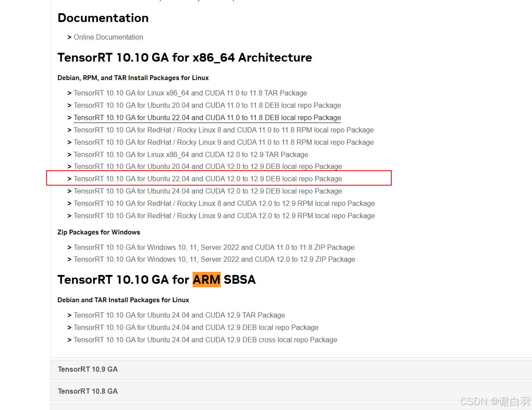The height and width of the screenshot is (410, 532).
Task: Expand the TensorRT 10.8 GA section
Action: (x=291, y=392)
